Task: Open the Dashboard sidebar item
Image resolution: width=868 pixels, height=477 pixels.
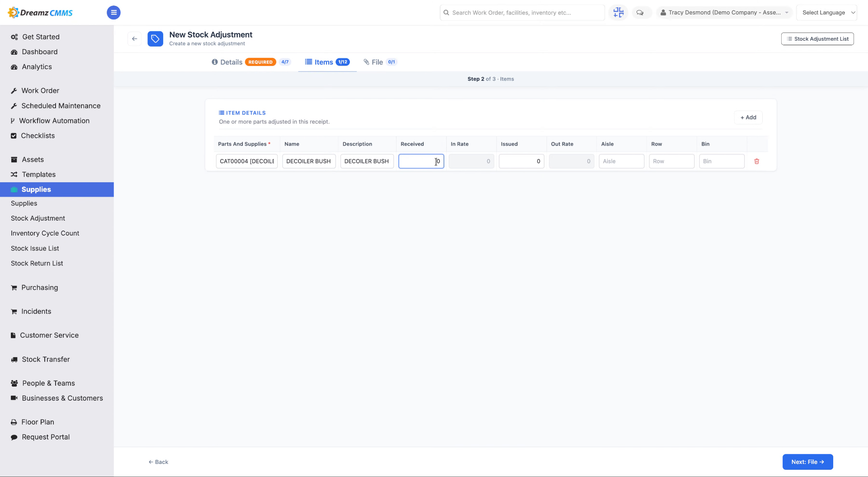Action: pos(40,52)
